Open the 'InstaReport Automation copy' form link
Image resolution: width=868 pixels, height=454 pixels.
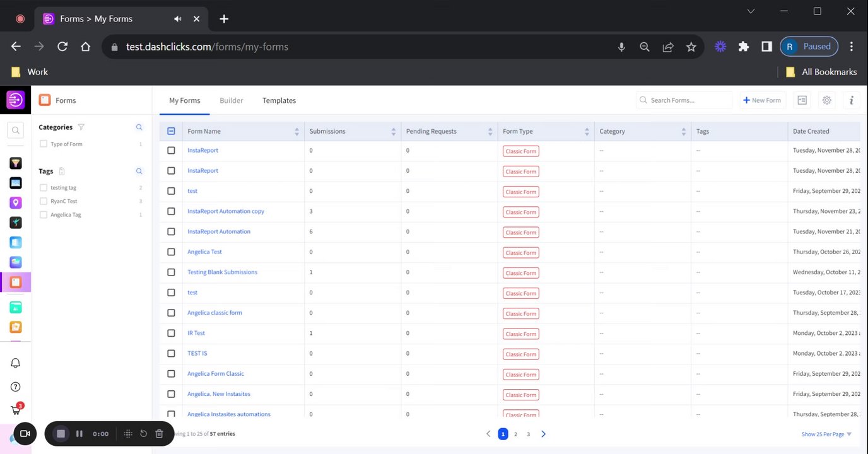225,211
